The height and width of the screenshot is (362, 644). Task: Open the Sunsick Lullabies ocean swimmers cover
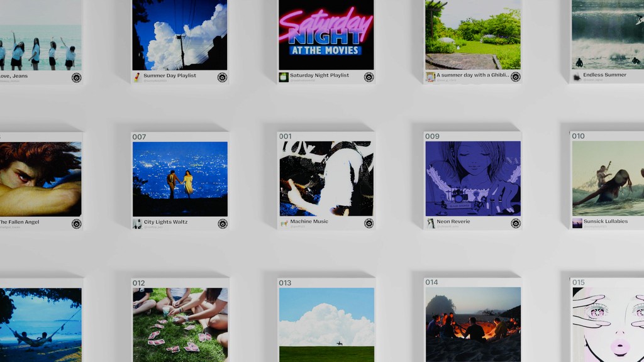[608, 178]
